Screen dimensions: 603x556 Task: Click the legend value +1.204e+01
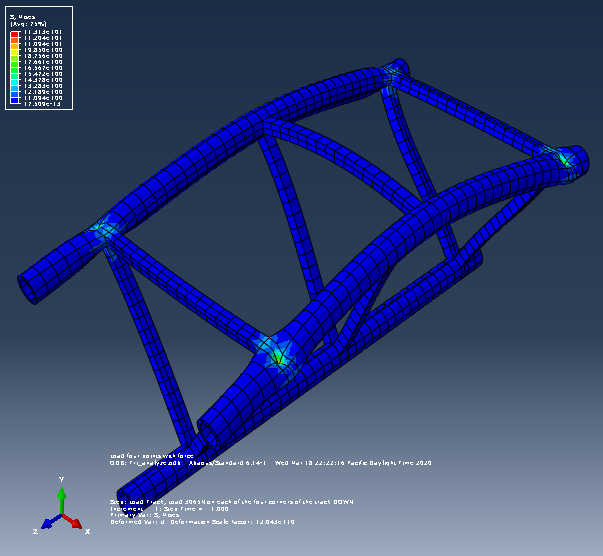pos(43,38)
